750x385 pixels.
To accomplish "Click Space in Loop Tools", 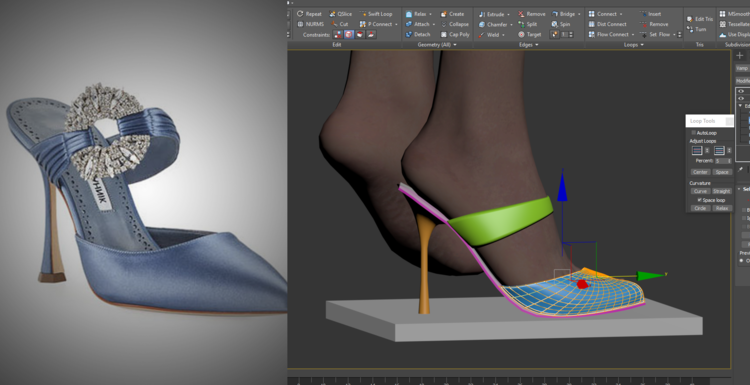I will point(722,172).
